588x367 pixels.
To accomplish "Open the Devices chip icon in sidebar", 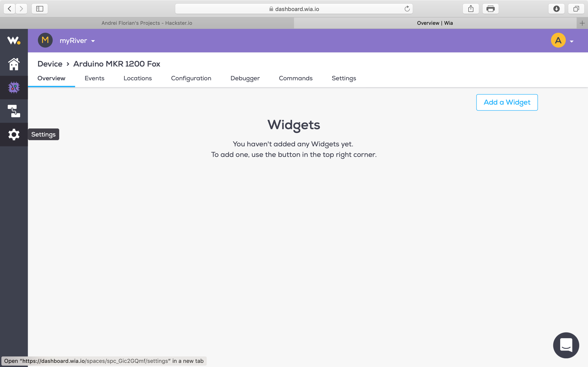I will [x=14, y=87].
